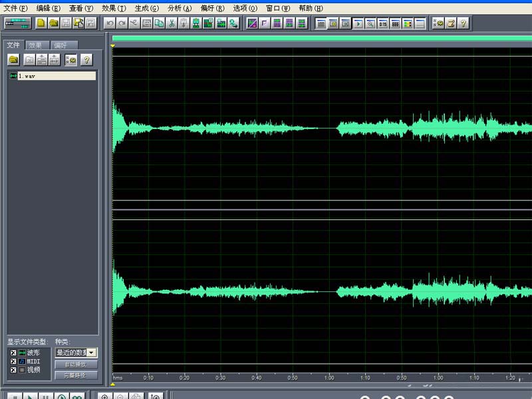Click the New file icon in toolbar
The width and height of the screenshot is (532, 399).
coord(41,23)
